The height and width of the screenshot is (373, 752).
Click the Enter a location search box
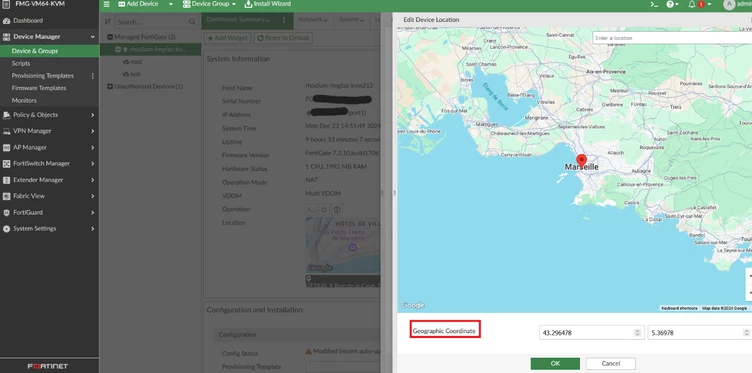672,38
